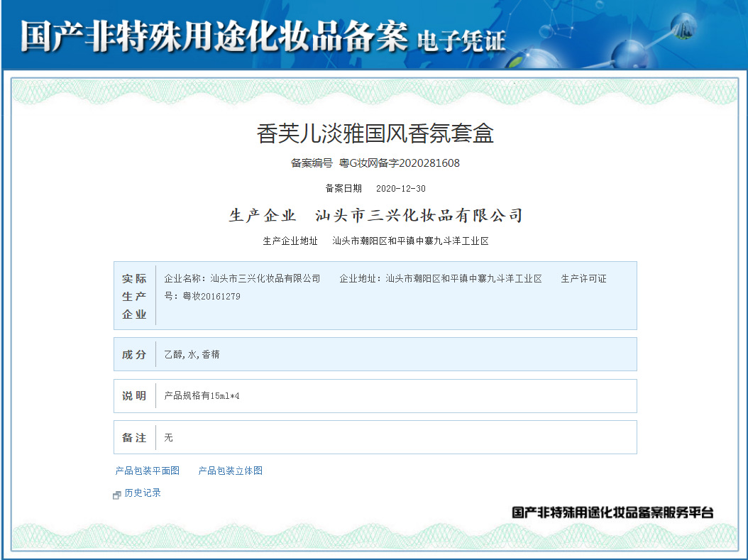Click the 说明 description row
Screen dimensions: 748x560
point(134,396)
